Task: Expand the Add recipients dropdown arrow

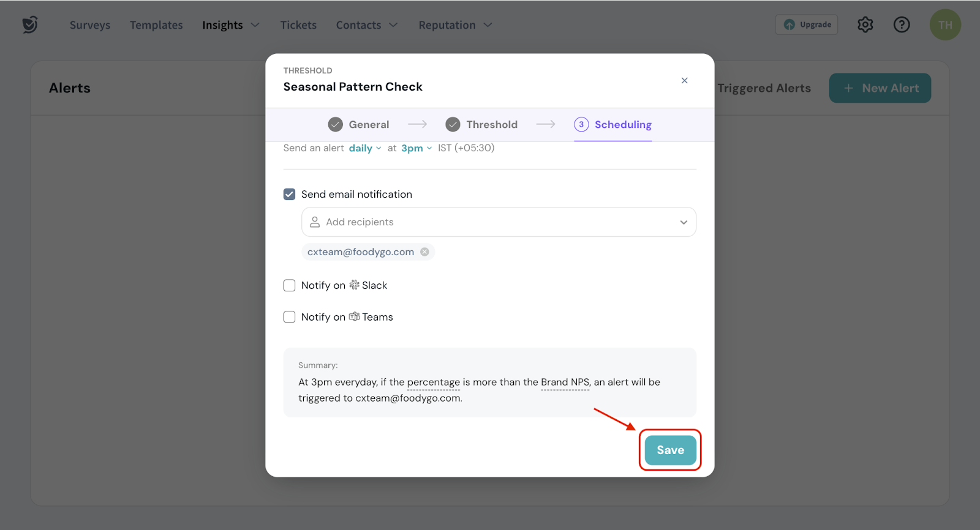Action: point(683,222)
